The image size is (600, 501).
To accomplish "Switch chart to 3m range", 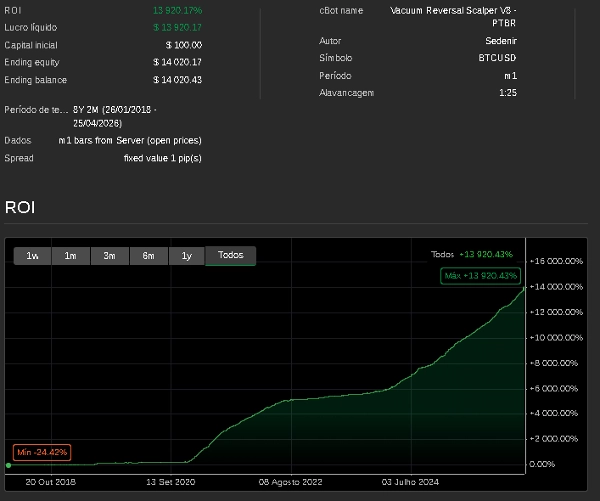I will click(110, 256).
